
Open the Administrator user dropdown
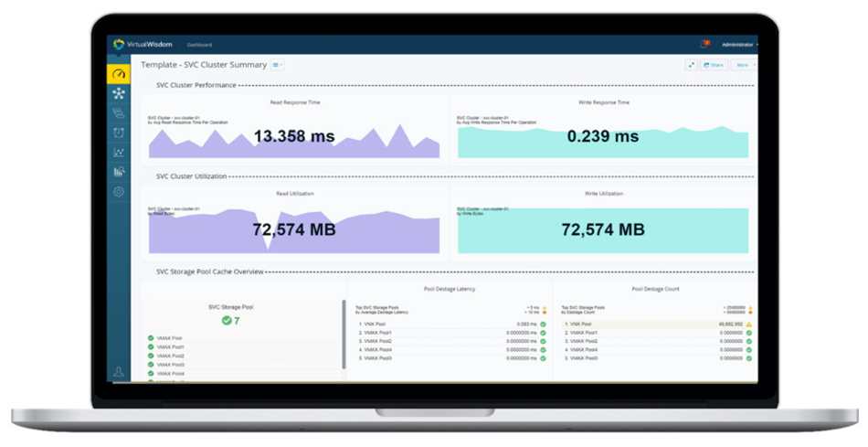[x=739, y=44]
